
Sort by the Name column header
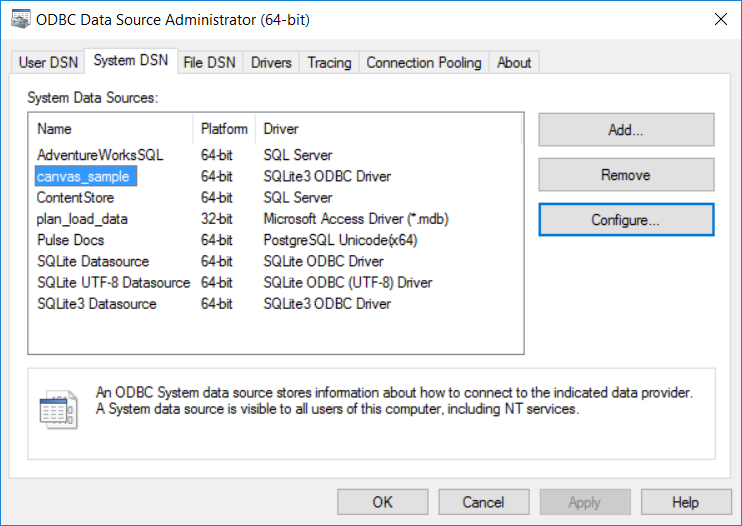tap(112, 129)
